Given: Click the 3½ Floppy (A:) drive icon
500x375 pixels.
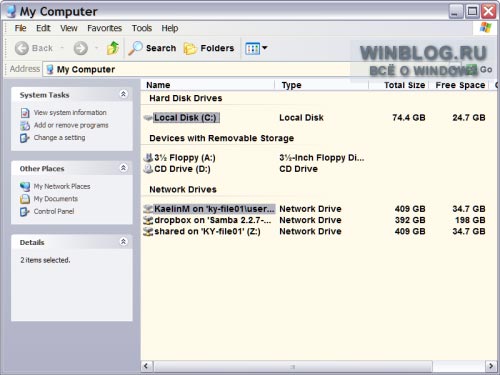Looking at the screenshot, I should [x=148, y=157].
